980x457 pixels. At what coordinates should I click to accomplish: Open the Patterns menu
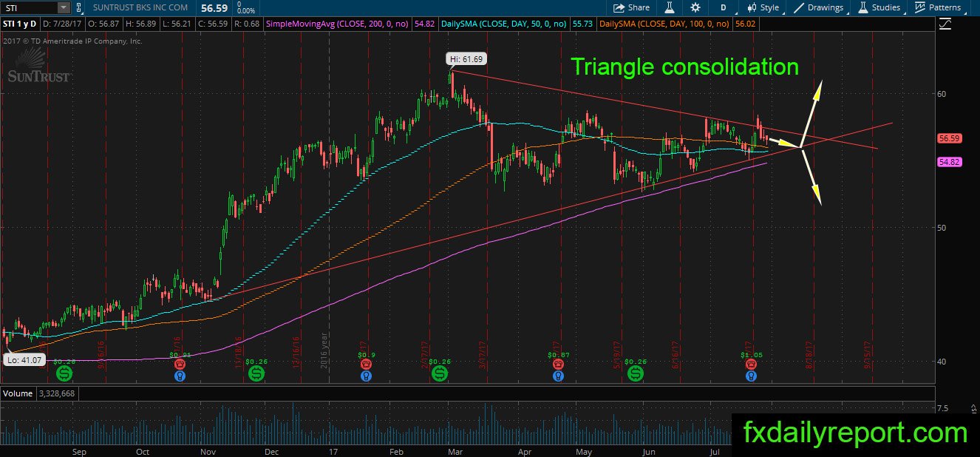coord(938,7)
